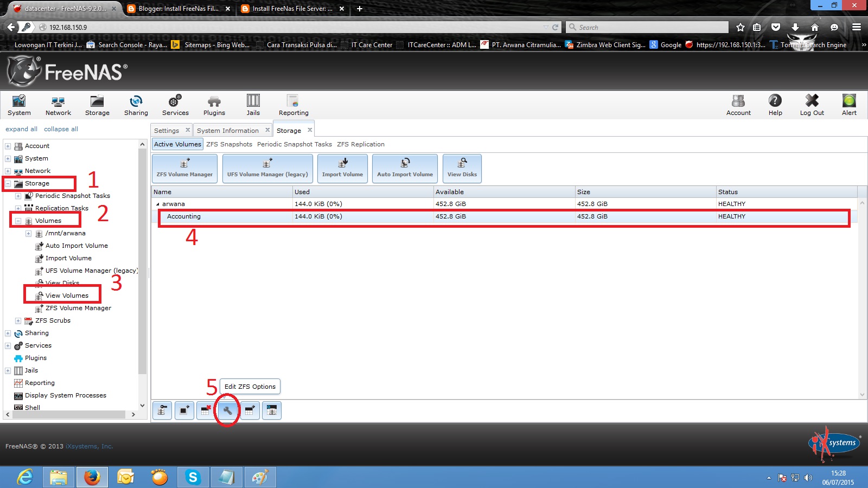Viewport: 868px width, 488px height.
Task: Bookmark this page with the star icon
Action: pos(741,27)
